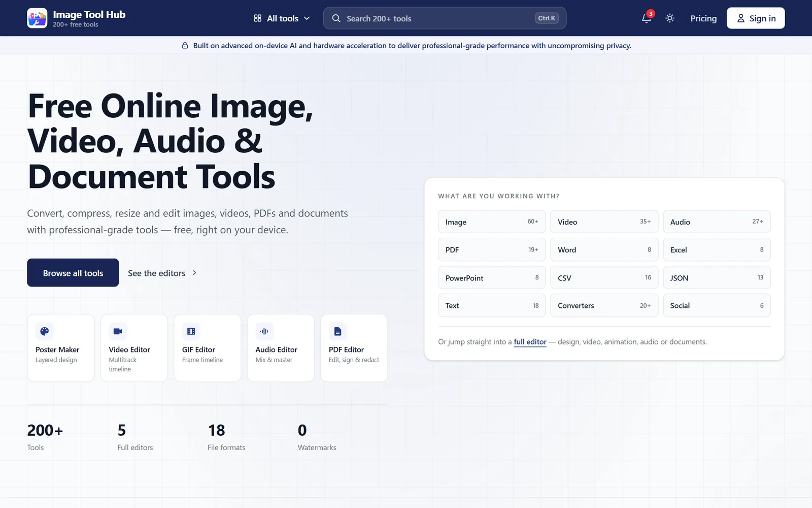Click the Poster Maker palette icon
The height and width of the screenshot is (508, 812).
click(x=45, y=331)
